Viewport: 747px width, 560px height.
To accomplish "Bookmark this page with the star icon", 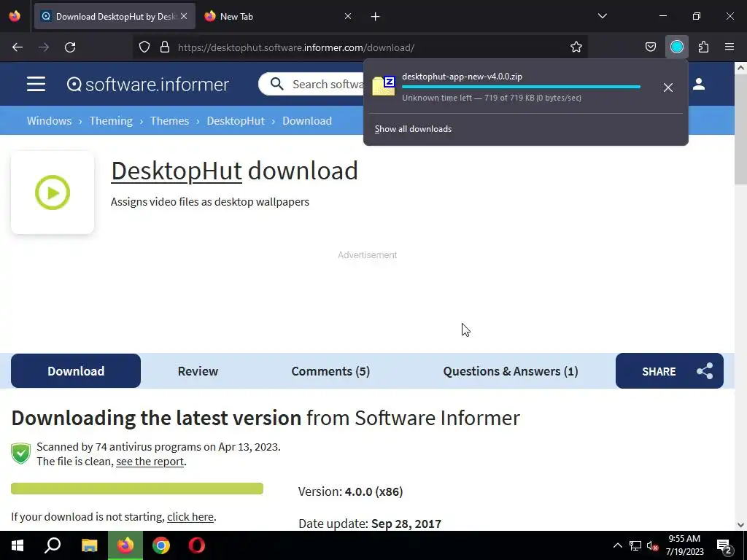I will point(576,47).
